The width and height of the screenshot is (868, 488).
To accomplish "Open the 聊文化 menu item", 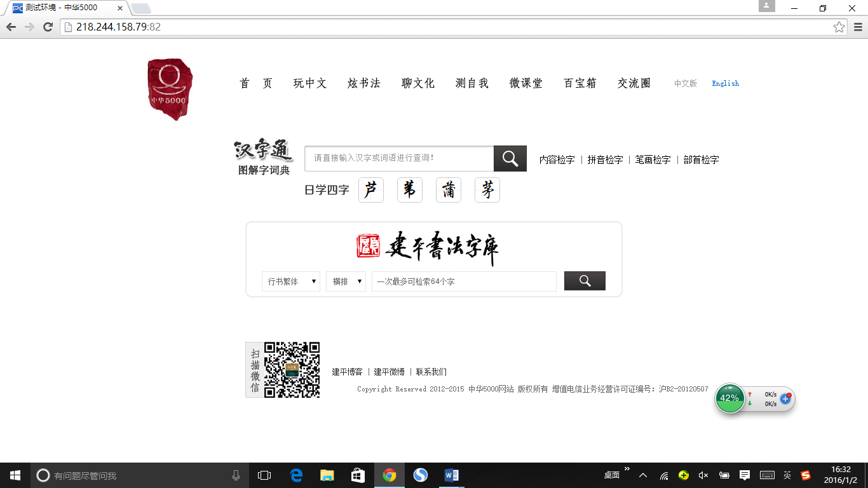I will (418, 83).
